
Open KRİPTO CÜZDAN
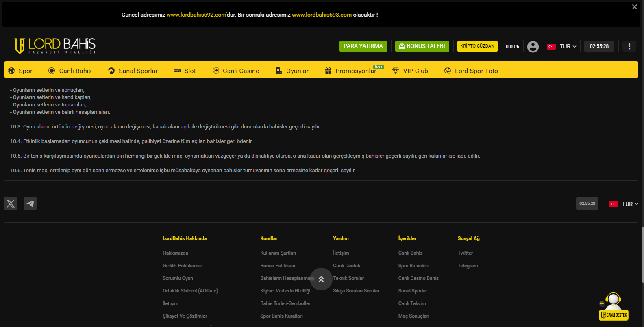477,46
